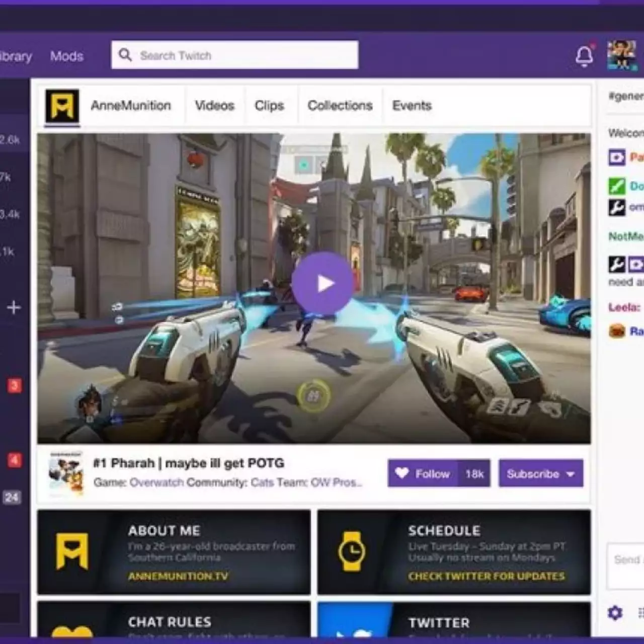
Task: Click the watch icon in Schedule panel
Action: (352, 551)
